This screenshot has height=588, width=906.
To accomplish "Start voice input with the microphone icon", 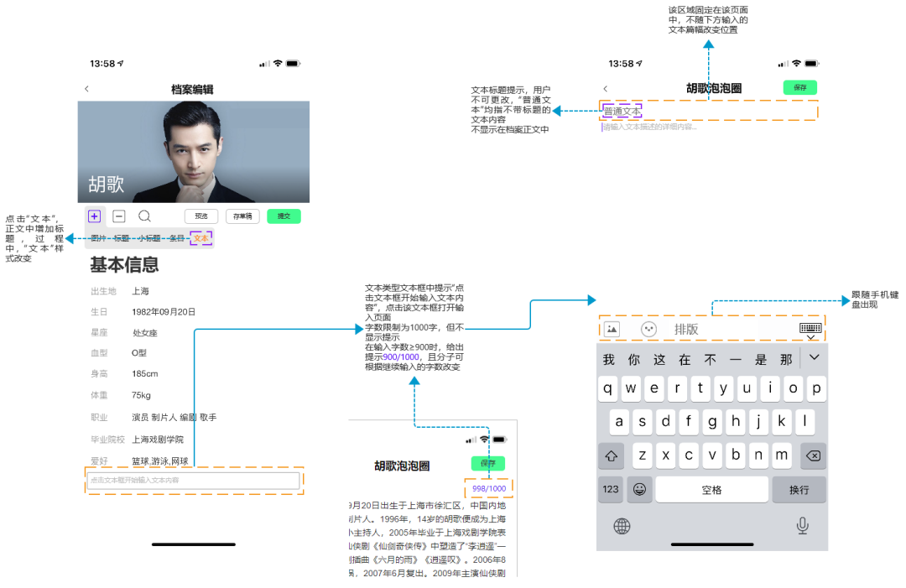I will (803, 524).
